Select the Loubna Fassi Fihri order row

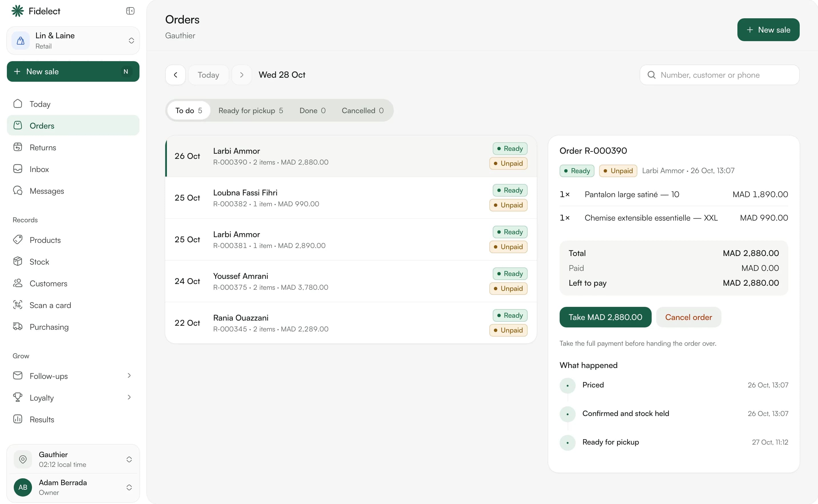click(x=351, y=198)
